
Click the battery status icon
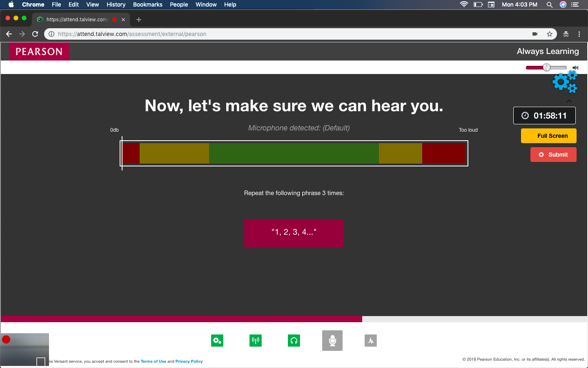[478, 4]
